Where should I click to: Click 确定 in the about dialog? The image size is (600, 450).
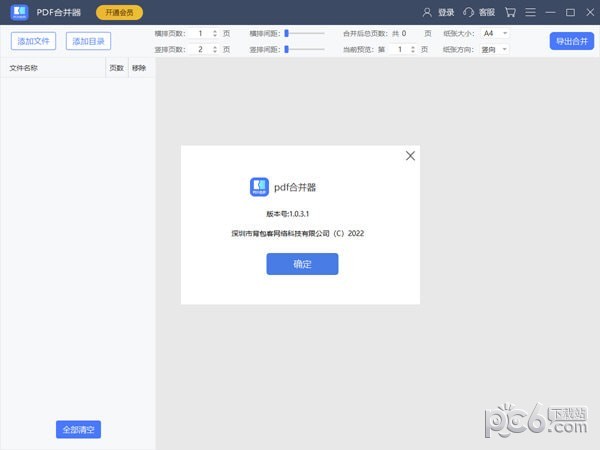tap(302, 264)
